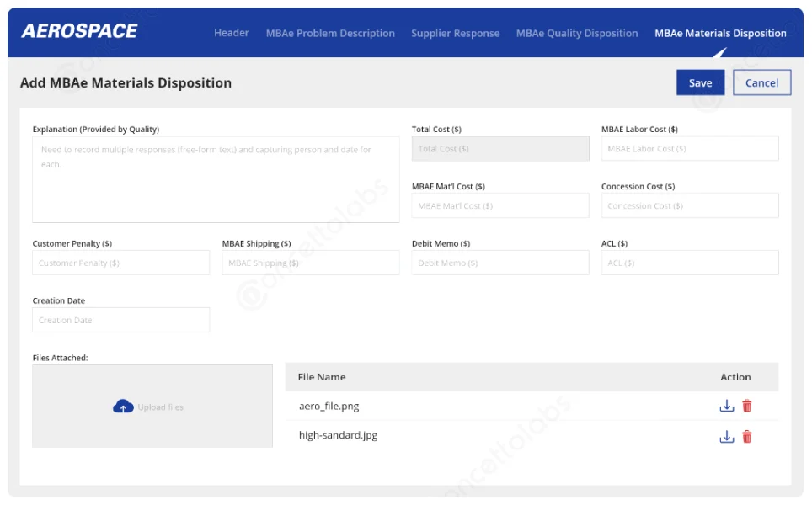Download the high-sandard.jpg attachment
Image resolution: width=812 pixels, height=505 pixels.
tap(726, 435)
